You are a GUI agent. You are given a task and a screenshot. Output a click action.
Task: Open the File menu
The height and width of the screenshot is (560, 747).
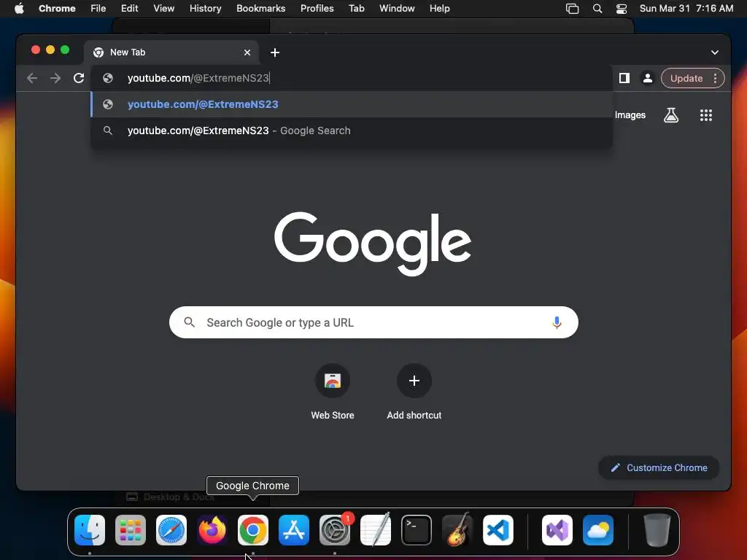(x=98, y=9)
